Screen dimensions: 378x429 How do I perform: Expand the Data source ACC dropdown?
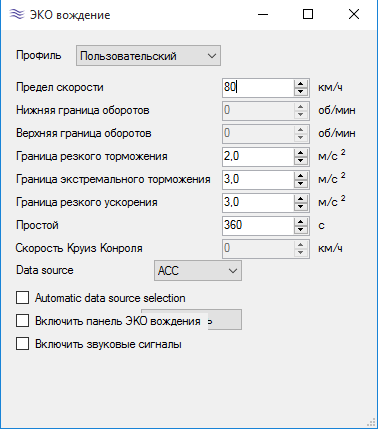pos(198,270)
